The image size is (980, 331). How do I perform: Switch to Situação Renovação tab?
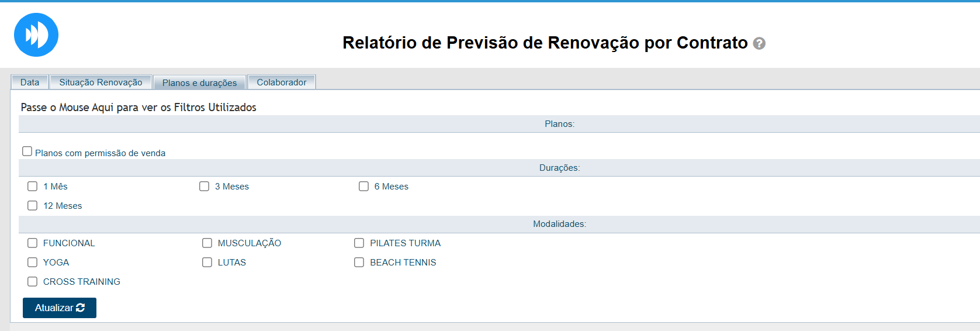tap(101, 82)
